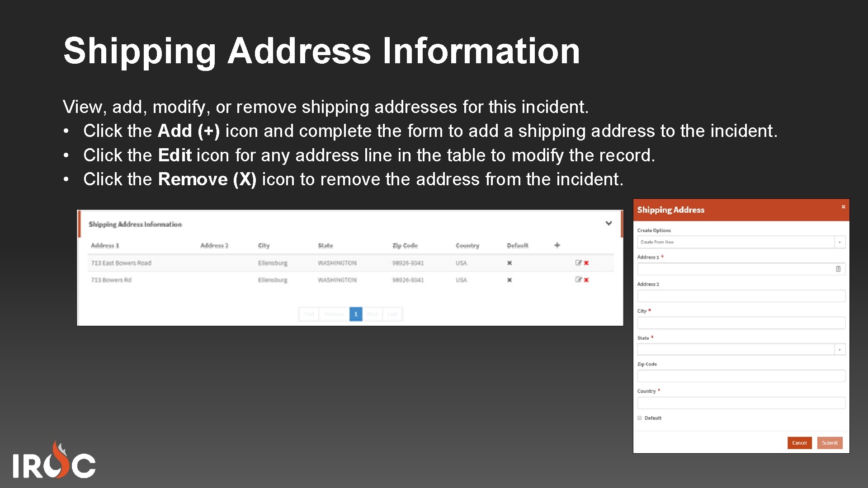This screenshot has height=488, width=868.
Task: Click the Default mark for 713 Bowers Rd
Action: tap(509, 280)
